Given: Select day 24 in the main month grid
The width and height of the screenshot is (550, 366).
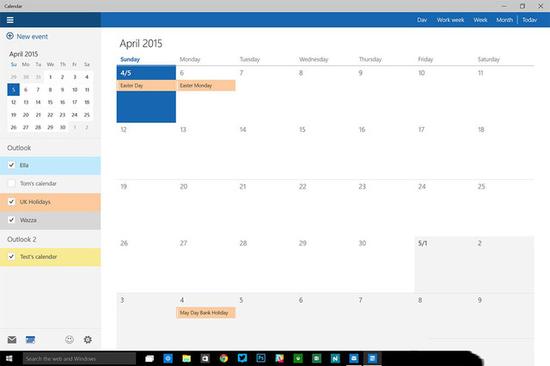Looking at the screenshot, I should coord(444,208).
